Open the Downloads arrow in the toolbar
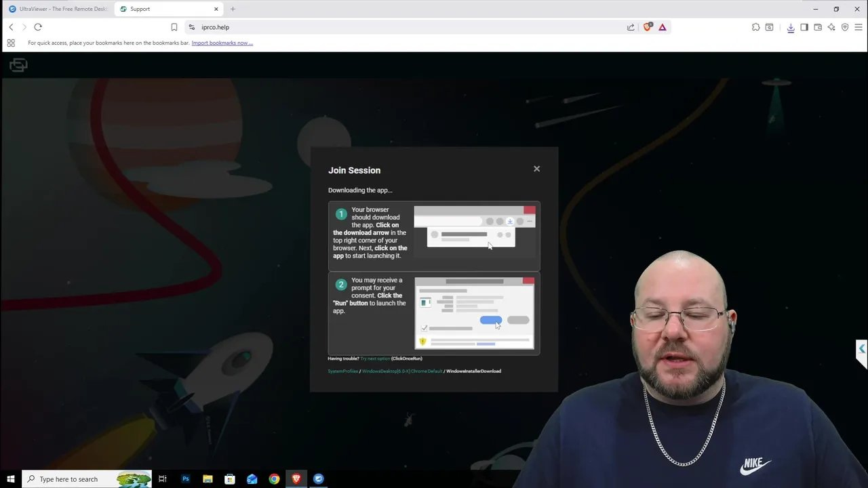 (x=791, y=27)
